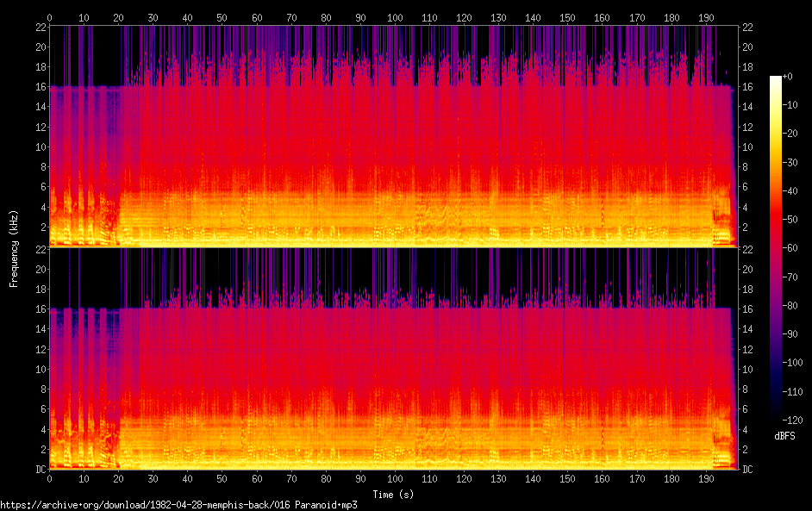The width and height of the screenshot is (812, 511).
Task: Click "70" on the bottom time axis
Action: 291,479
